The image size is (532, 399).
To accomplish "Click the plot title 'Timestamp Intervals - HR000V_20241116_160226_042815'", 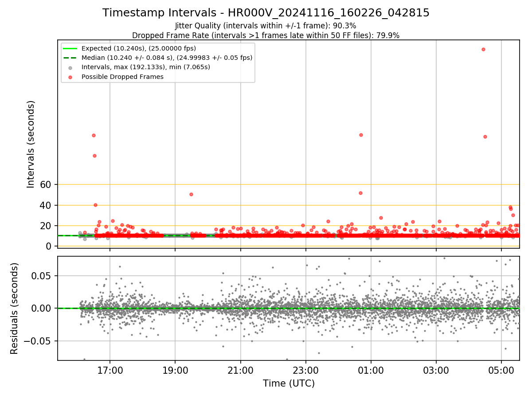I will 266,13.
